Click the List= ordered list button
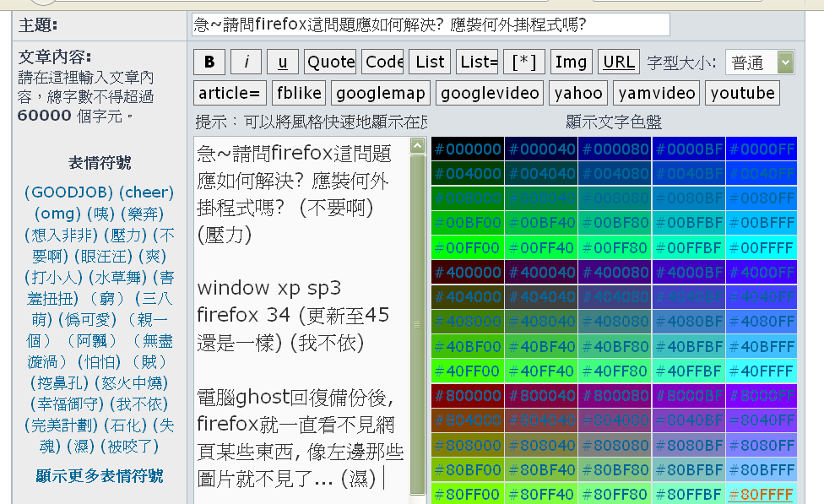Viewport: 824px width, 504px height. [477, 62]
